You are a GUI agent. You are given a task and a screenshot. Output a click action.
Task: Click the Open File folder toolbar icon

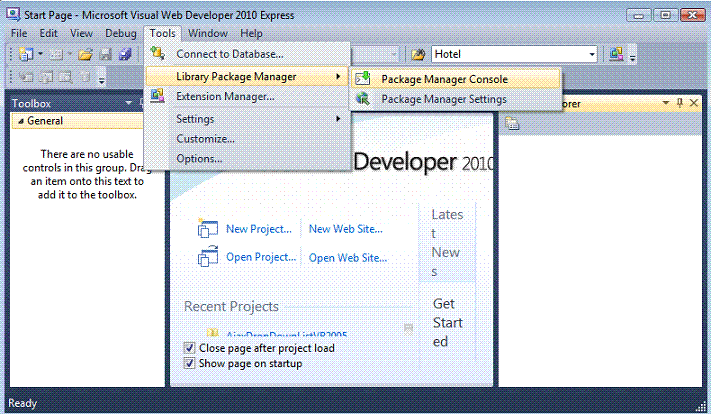pyautogui.click(x=85, y=54)
